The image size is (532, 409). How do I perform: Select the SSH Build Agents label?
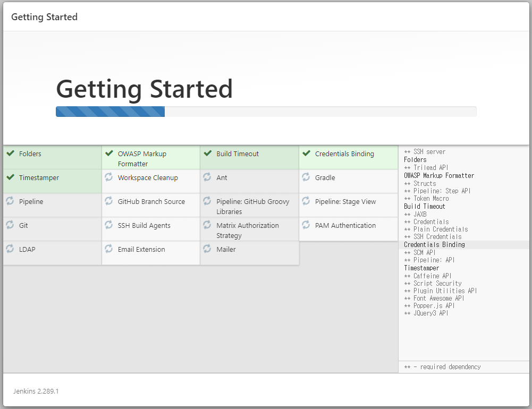144,226
